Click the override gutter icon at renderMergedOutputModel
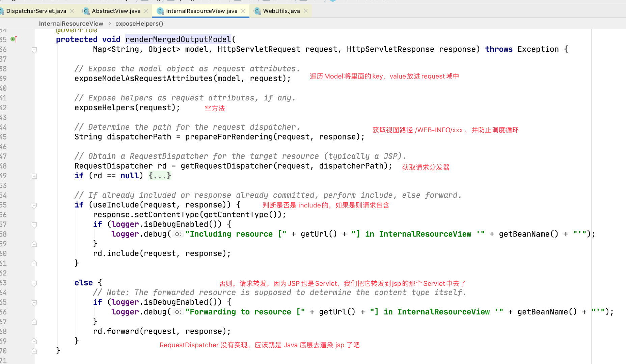626x364 pixels. pyautogui.click(x=14, y=39)
